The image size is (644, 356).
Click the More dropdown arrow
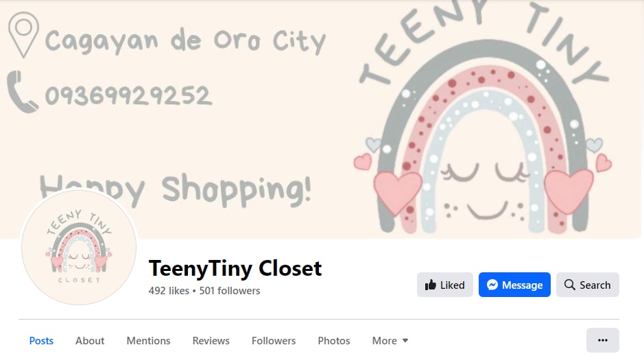coord(405,340)
